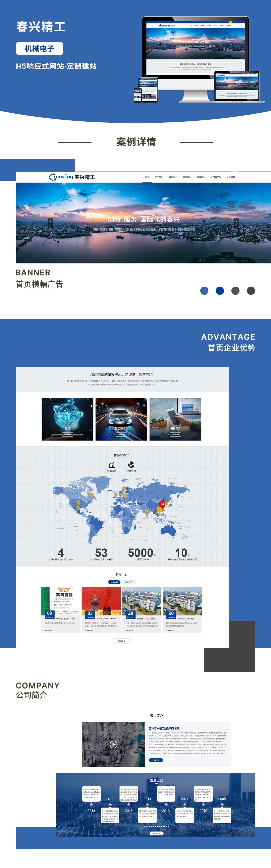This screenshot has height=868, width=271.
Task: Click the red location pin on China
Action: pyautogui.click(x=162, y=504)
